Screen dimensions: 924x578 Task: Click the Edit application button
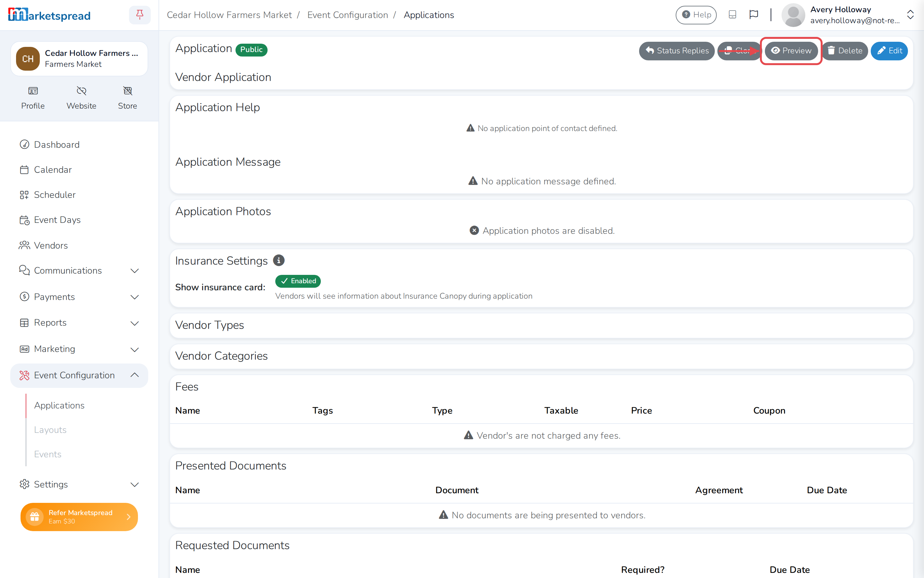pyautogui.click(x=889, y=51)
